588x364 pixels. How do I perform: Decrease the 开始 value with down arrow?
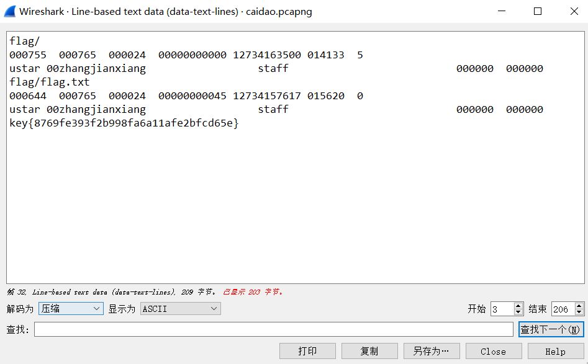point(517,312)
